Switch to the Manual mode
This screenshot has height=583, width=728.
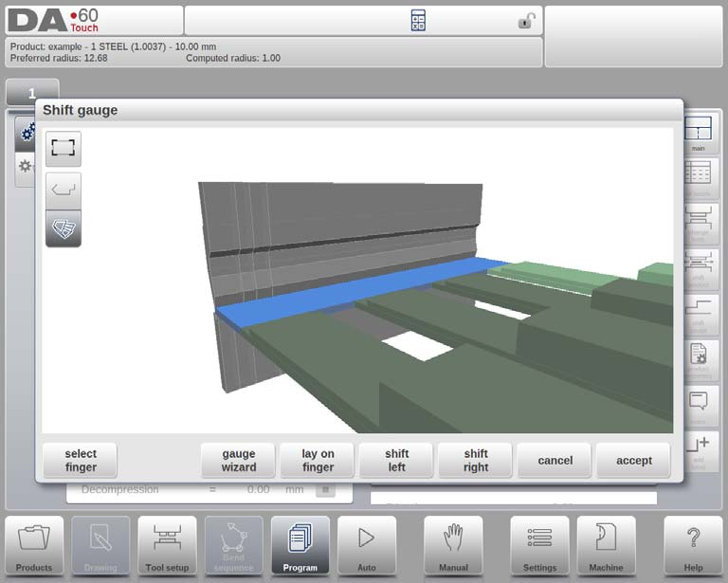click(453, 546)
